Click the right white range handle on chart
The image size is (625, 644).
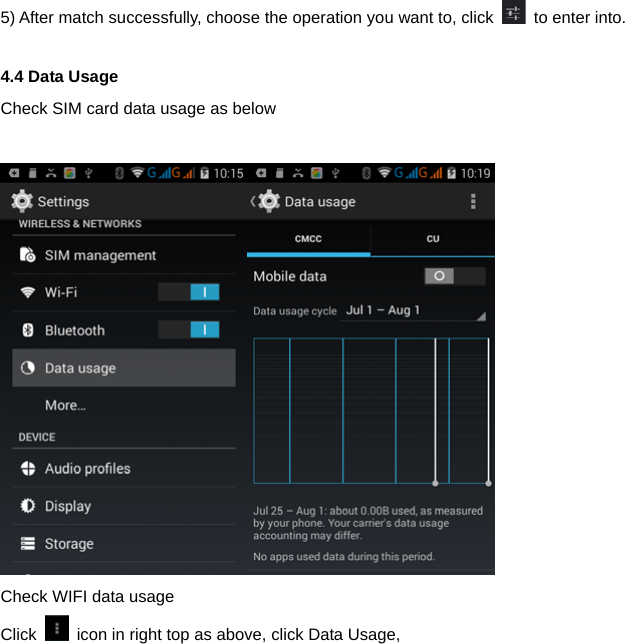click(x=488, y=483)
